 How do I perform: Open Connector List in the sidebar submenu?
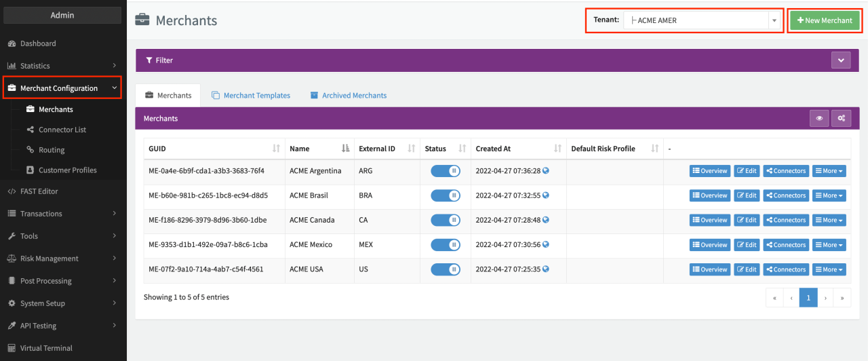[62, 130]
